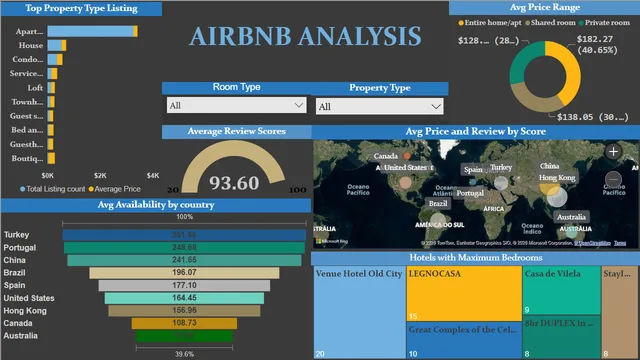
Task: Open the Room Type dropdown
Action: click(x=236, y=105)
